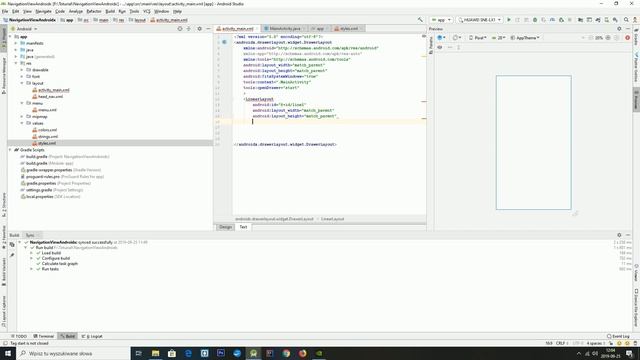The width and height of the screenshot is (640, 360).
Task: Toggle the eye view options in Preview
Action: pyautogui.click(x=440, y=47)
